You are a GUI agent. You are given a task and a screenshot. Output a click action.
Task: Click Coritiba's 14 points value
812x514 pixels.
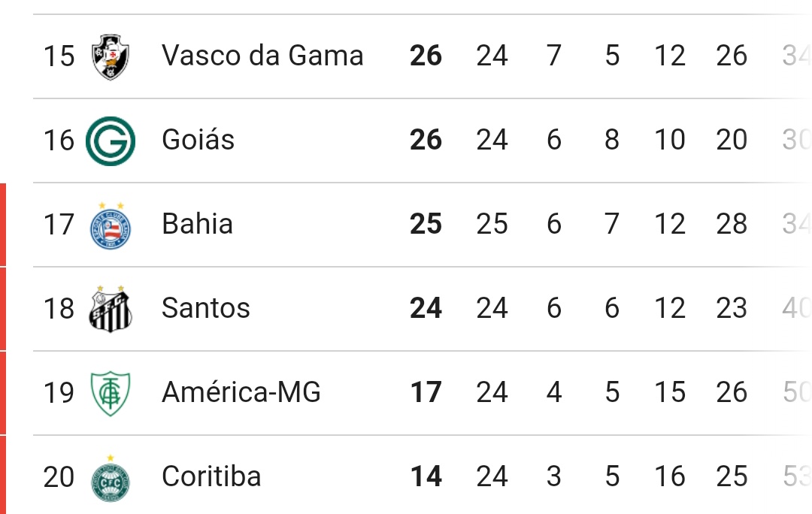(426, 476)
